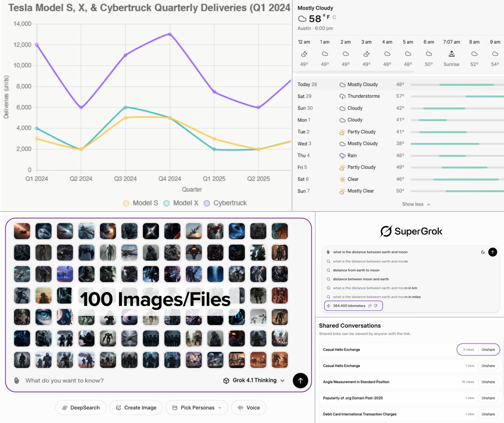Click the Partly Cloudy icon for Tue 2

pyautogui.click(x=342, y=132)
